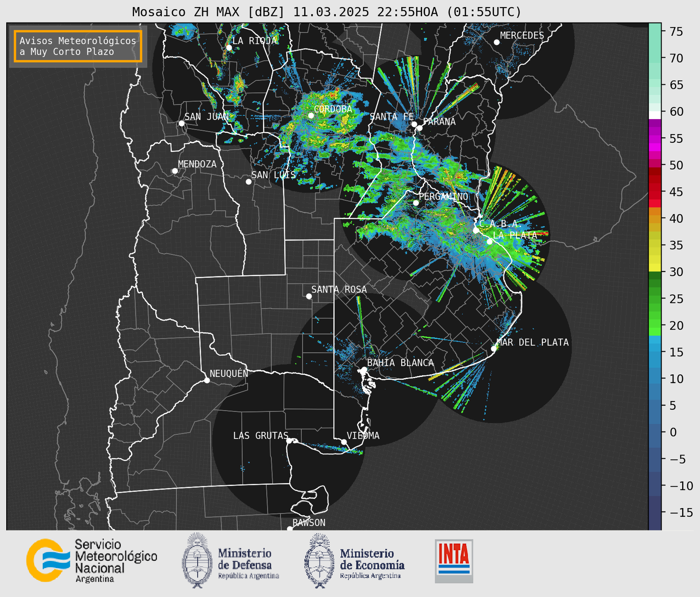Pick the white 60 dBZ band on colorbar

(655, 115)
